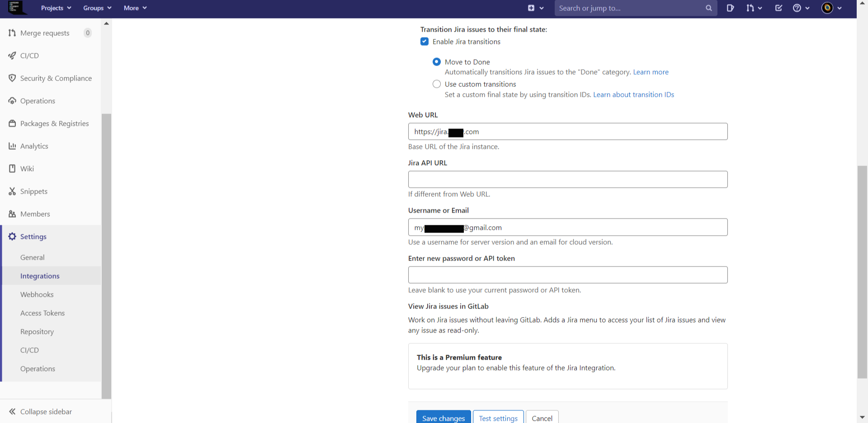Click page scrollbar down arrow
This screenshot has height=423, width=868.
pos(862,417)
